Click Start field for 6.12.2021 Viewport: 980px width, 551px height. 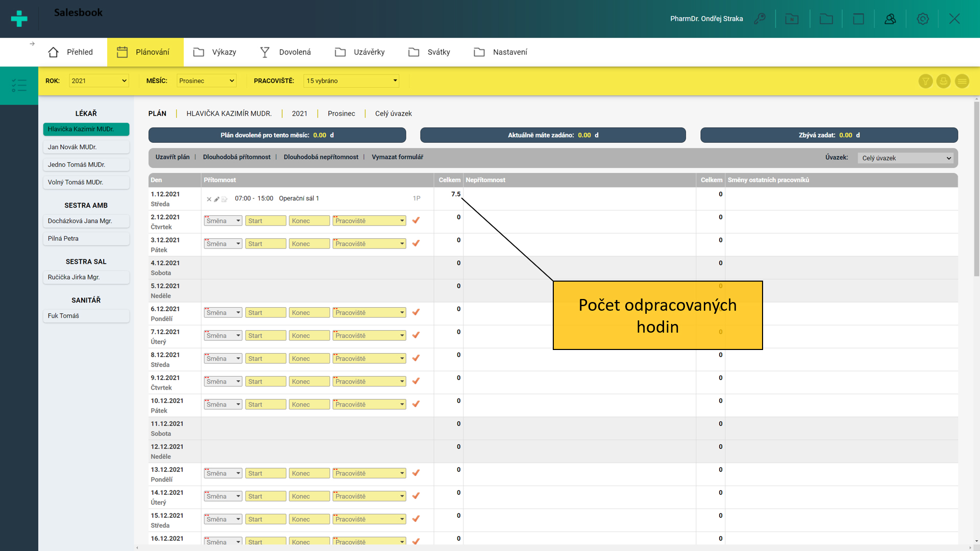point(265,313)
